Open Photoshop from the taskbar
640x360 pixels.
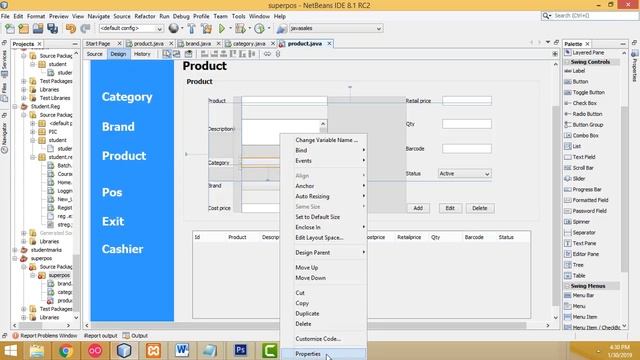point(240,351)
